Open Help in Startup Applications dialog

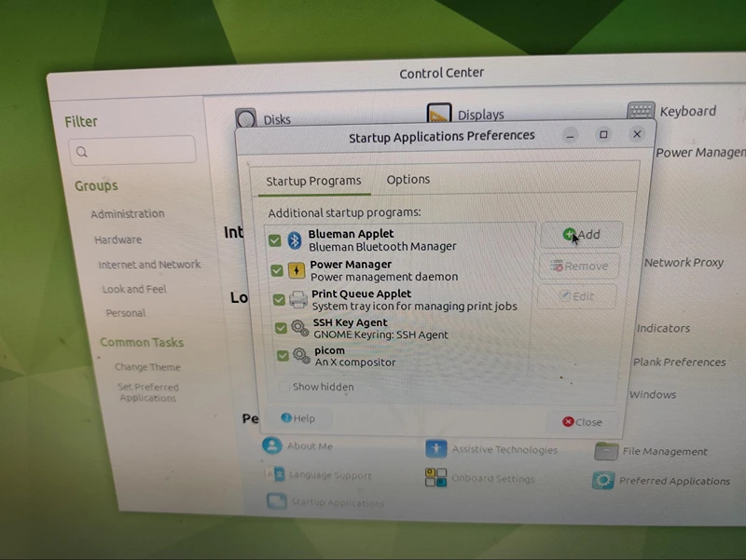pos(297,418)
